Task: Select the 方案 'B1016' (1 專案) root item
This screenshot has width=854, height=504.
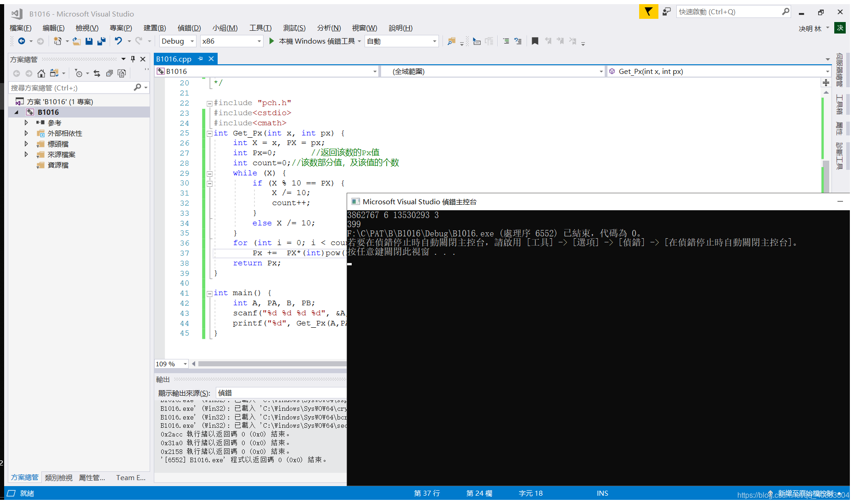Action: pyautogui.click(x=60, y=102)
